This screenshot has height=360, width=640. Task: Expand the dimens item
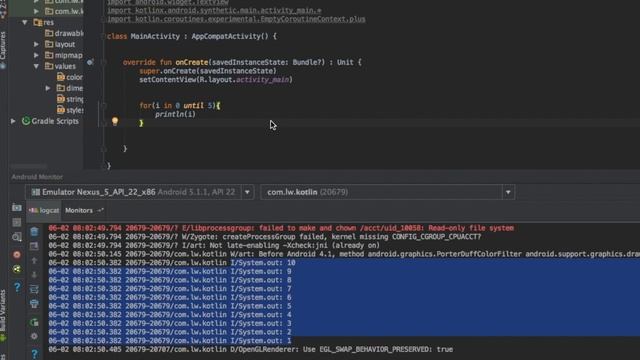pos(48,88)
